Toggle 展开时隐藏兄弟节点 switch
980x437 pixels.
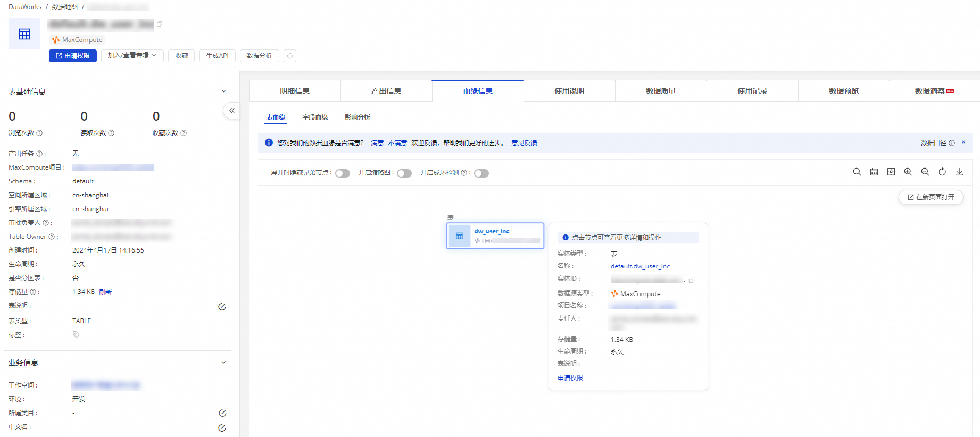pos(343,173)
